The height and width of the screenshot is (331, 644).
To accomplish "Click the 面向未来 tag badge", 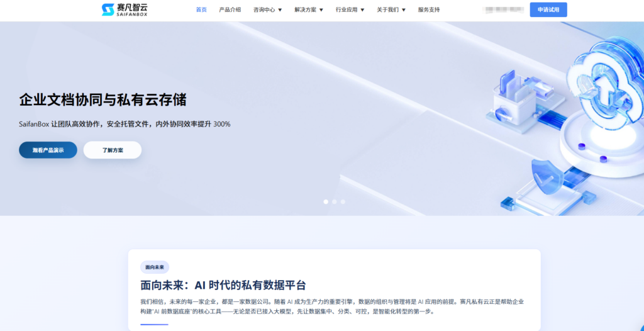I will pos(155,267).
